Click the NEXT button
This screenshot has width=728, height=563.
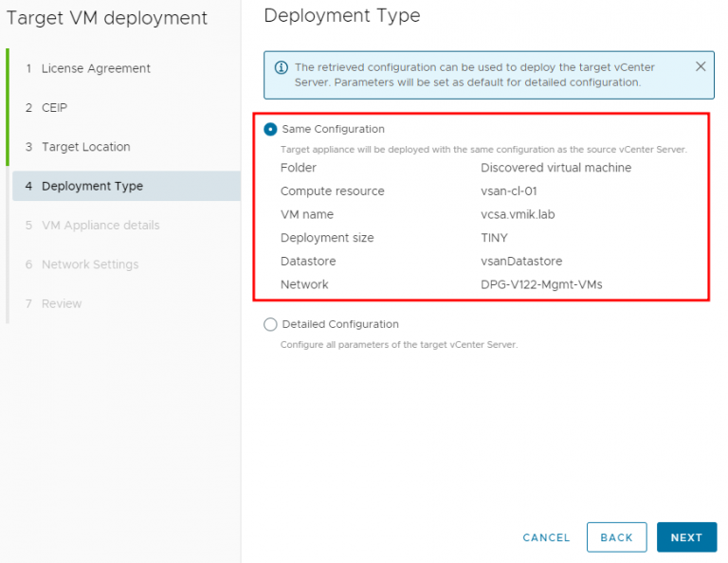pyautogui.click(x=686, y=537)
